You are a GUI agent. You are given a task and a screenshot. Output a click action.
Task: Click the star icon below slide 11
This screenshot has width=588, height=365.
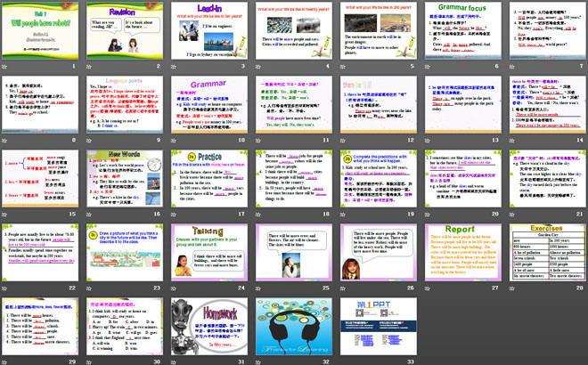[258, 141]
